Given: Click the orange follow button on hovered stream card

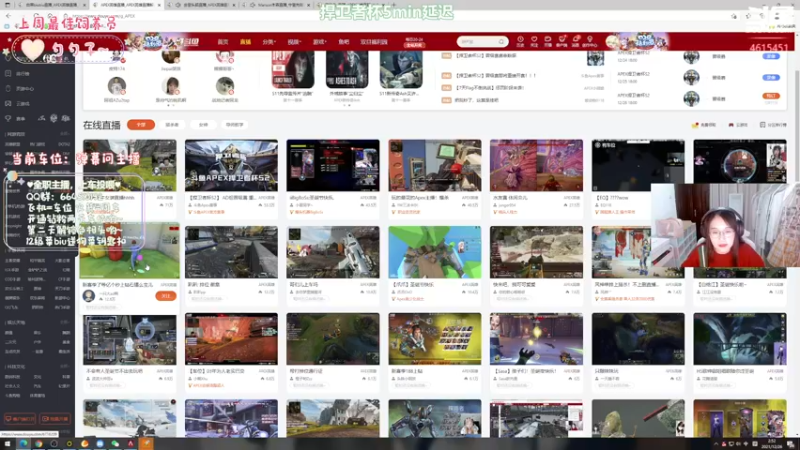Looking at the screenshot, I should pos(165,296).
